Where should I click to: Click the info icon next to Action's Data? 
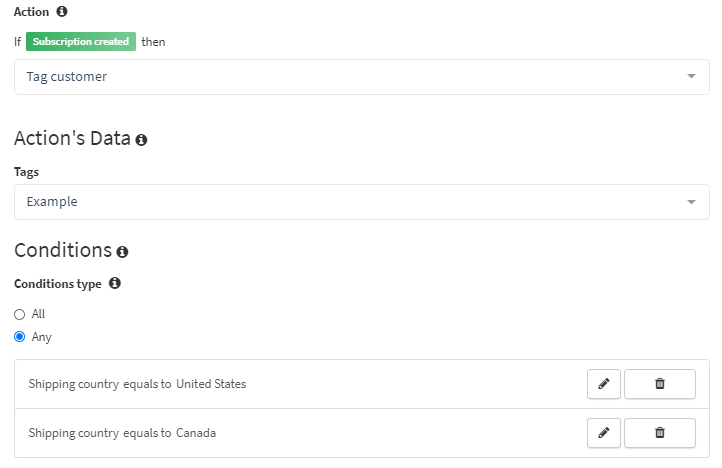point(141,140)
